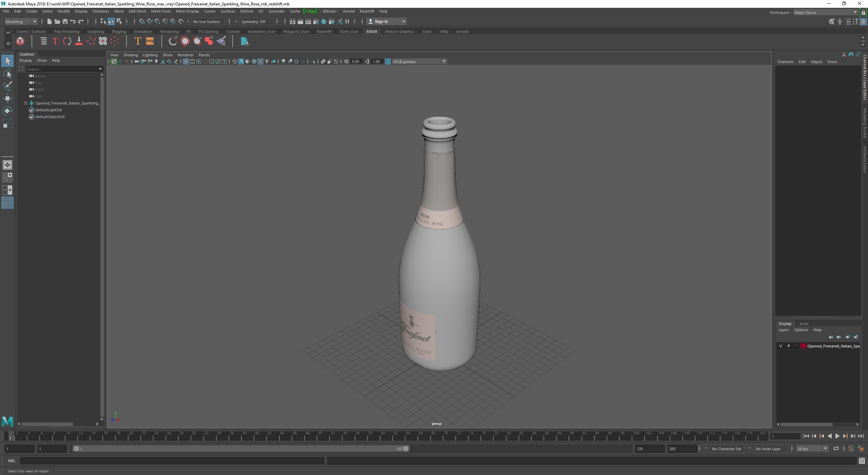Switch to the Poly Modeling shelf tab

tap(66, 32)
